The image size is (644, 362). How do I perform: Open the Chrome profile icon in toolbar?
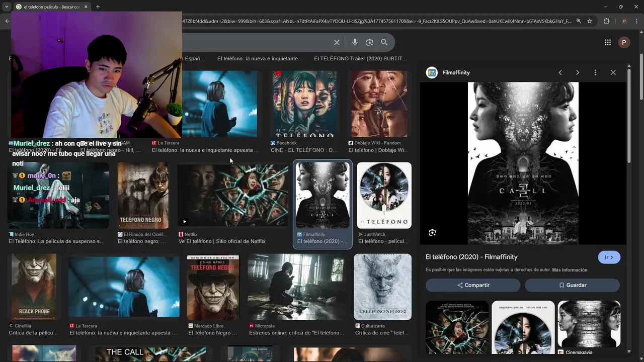624,21
